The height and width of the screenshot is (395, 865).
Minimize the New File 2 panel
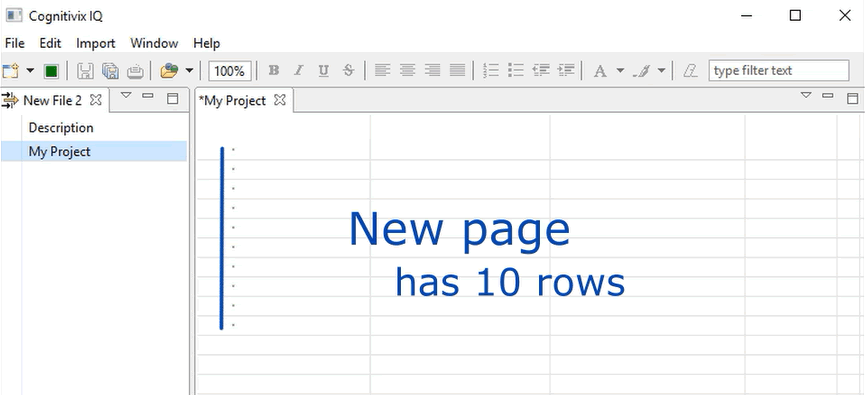[148, 95]
